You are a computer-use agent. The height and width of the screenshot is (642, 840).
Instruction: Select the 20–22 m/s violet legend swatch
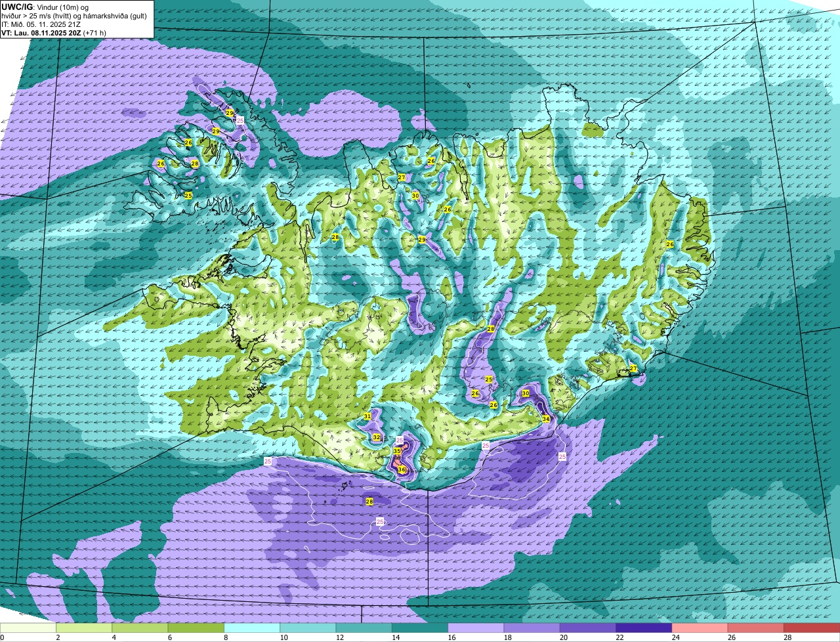pyautogui.click(x=587, y=628)
